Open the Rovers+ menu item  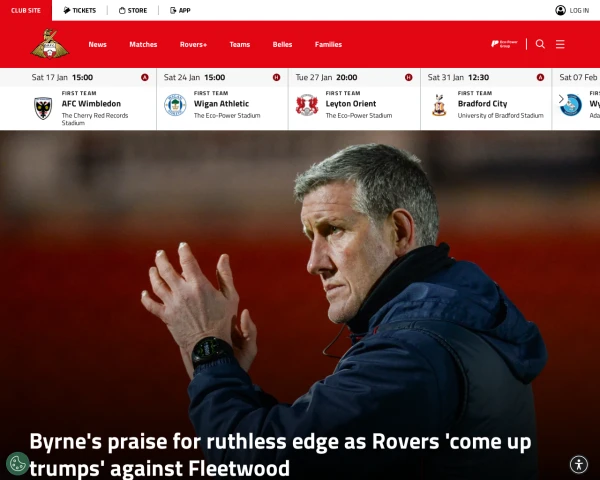193,44
